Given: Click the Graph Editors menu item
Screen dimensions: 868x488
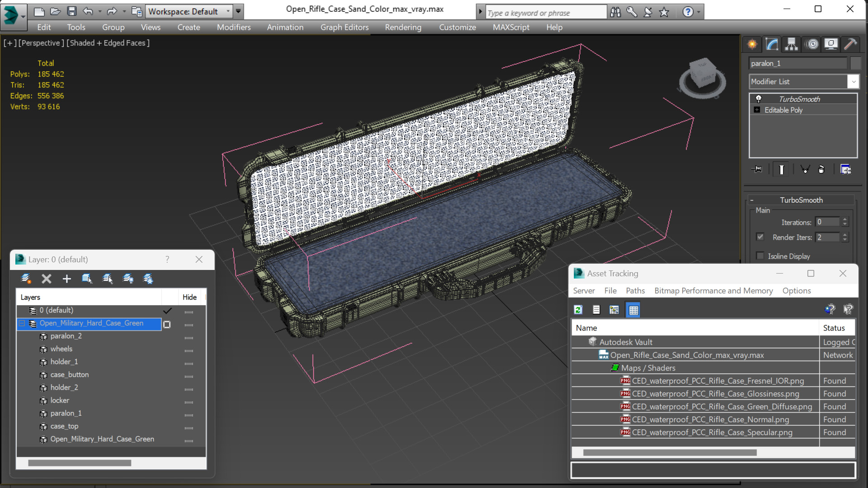Looking at the screenshot, I should pyautogui.click(x=344, y=27).
